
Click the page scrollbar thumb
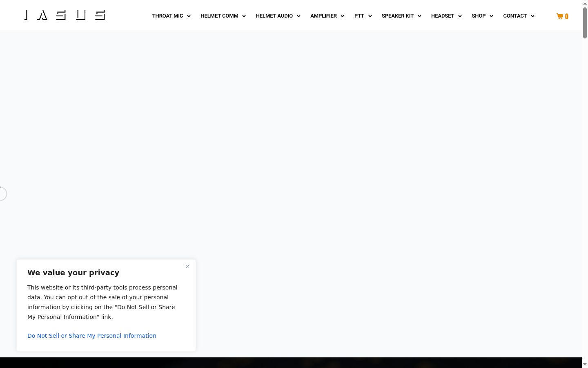tap(585, 22)
